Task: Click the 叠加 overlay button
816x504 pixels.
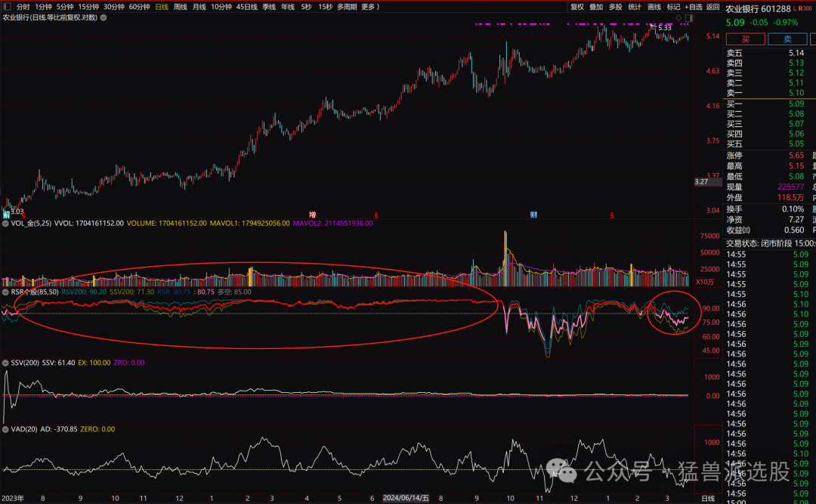Action: coord(596,7)
